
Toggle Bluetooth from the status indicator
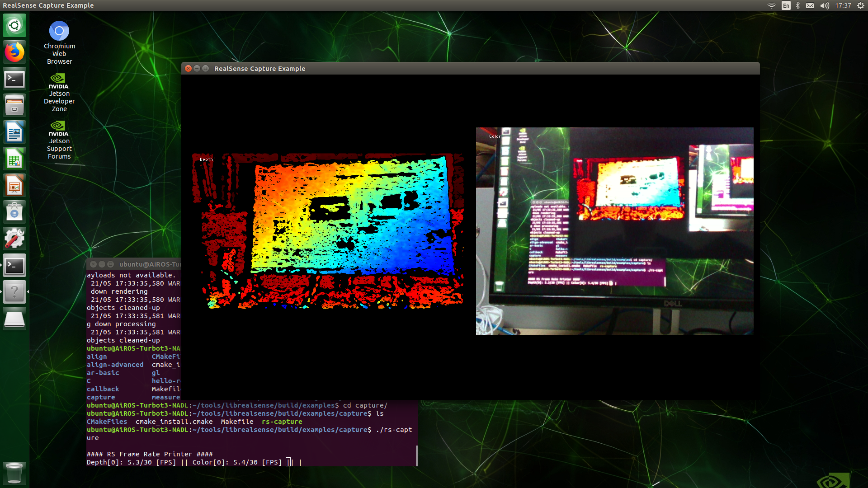[798, 6]
